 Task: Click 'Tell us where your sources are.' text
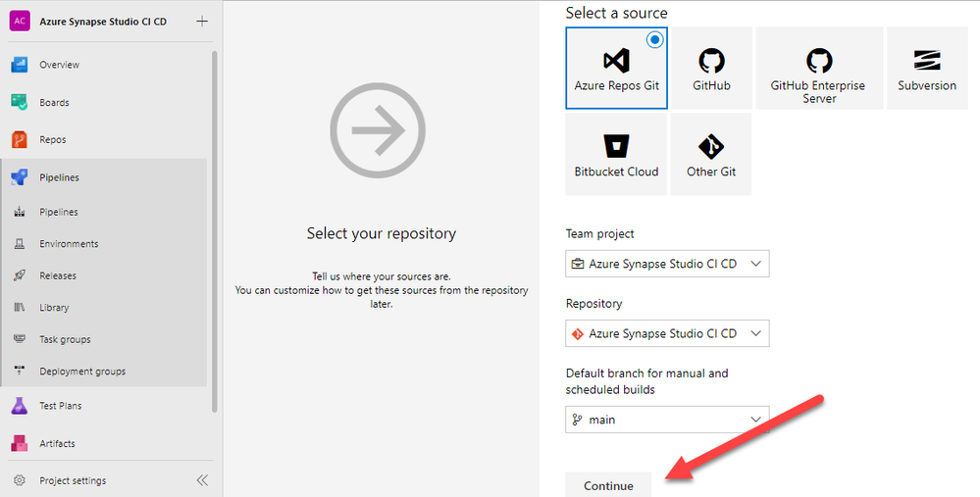click(x=382, y=276)
